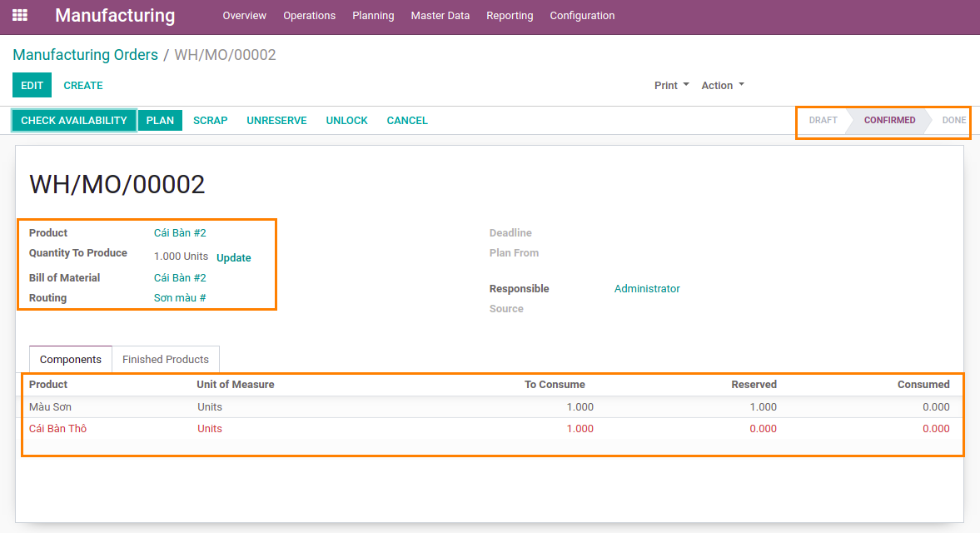Click the SCRAP button
Screen dimensions: 980x533
pos(210,121)
